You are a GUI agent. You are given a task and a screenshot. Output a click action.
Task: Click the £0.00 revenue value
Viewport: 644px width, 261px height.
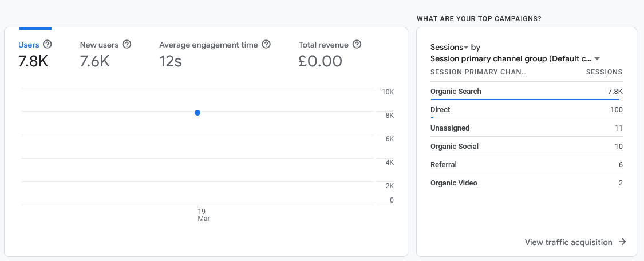[x=321, y=61]
